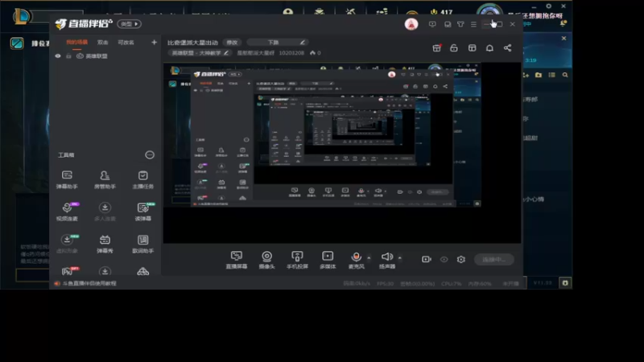Click the search icon in League client
Screen dimensions: 644x362
[x=565, y=75]
